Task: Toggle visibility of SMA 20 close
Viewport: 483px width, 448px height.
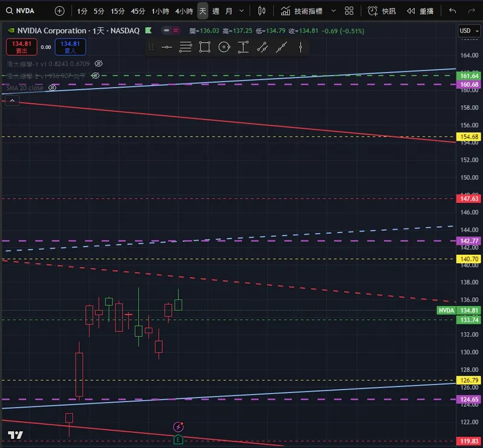Action: coord(53,88)
